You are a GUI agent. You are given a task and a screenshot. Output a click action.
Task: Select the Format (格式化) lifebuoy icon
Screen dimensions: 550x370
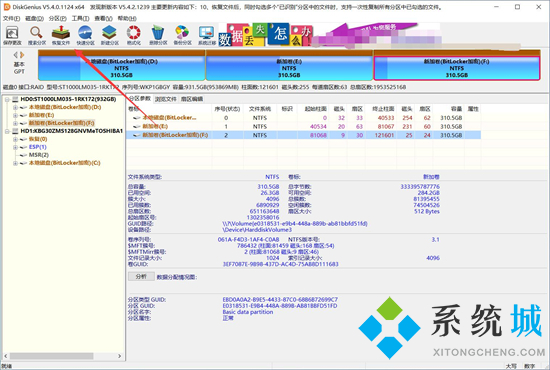[x=134, y=35]
